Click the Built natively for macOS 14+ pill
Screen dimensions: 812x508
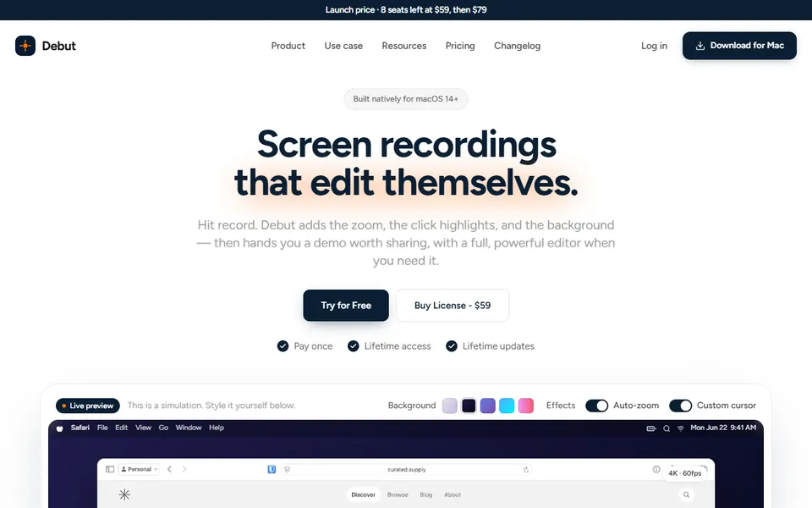(x=405, y=99)
